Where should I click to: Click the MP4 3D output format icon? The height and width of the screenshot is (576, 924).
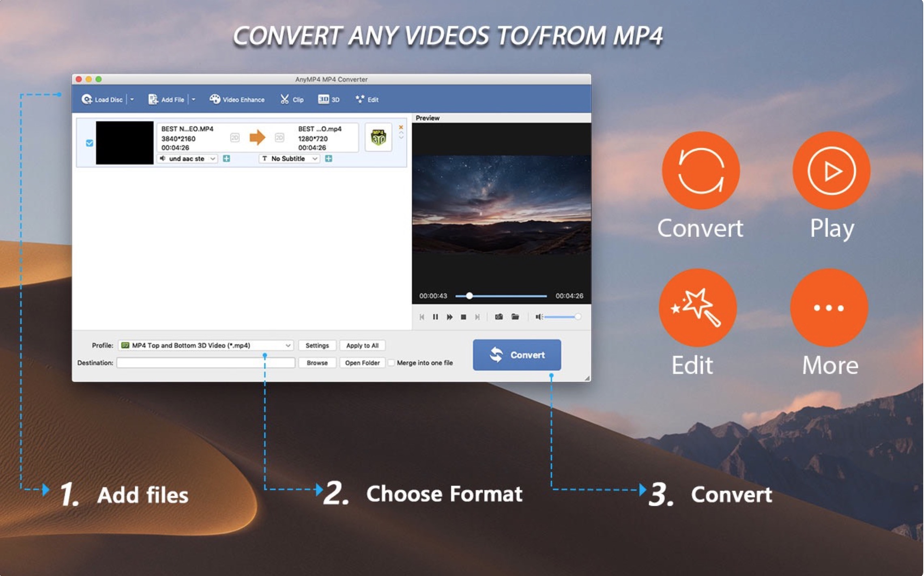coord(378,138)
